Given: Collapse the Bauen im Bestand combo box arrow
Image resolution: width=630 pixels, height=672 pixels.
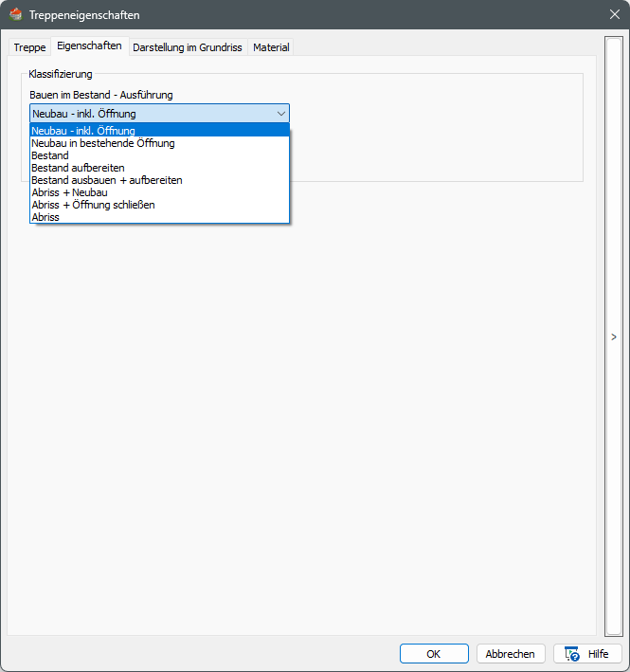Looking at the screenshot, I should click(280, 114).
